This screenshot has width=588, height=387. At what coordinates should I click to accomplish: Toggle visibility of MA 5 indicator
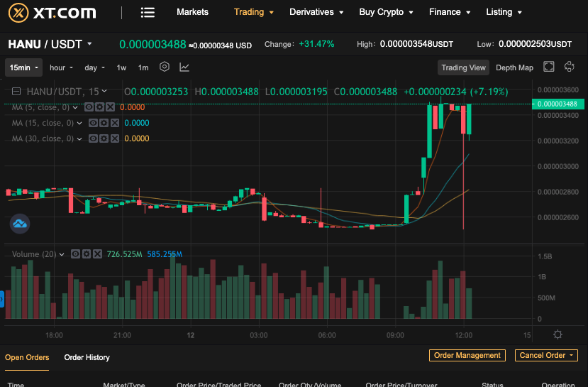point(89,107)
